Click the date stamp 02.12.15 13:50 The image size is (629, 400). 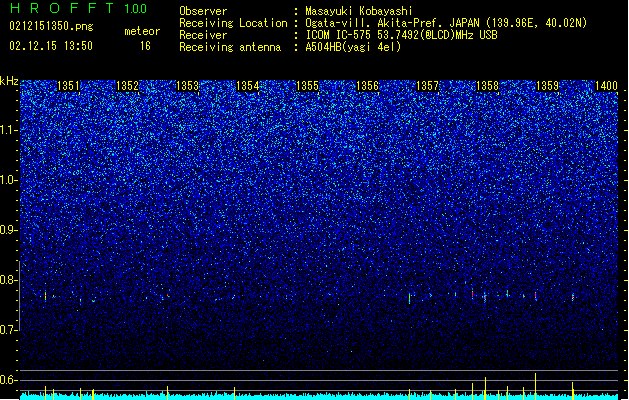click(x=51, y=46)
